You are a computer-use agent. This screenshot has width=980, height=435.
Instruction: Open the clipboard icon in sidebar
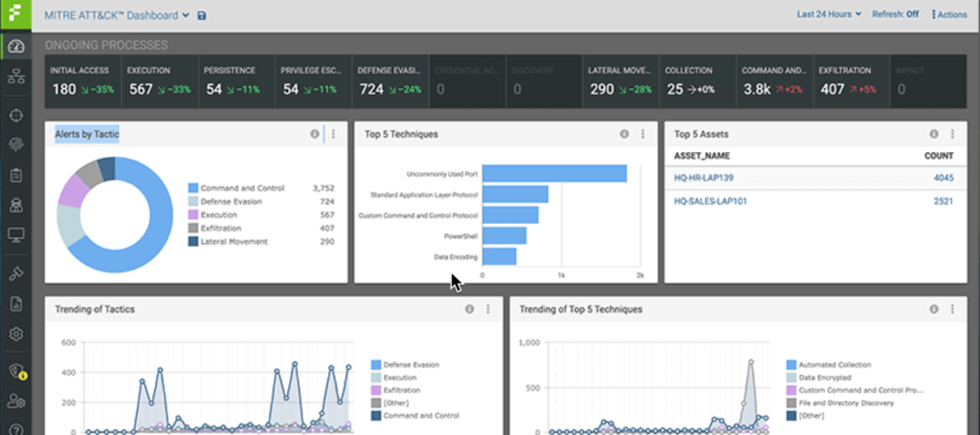coord(15,175)
